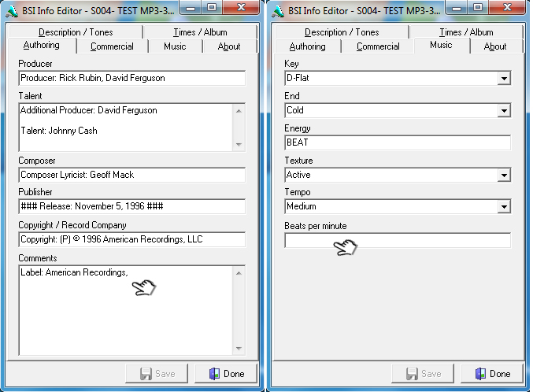Screen dimensions: 533x392
Task: Open the End dropdown showing Cold
Action: [504, 110]
